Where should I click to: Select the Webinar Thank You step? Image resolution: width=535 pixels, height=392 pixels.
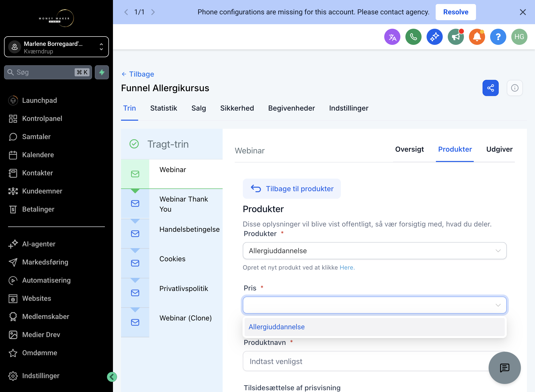pos(172,204)
